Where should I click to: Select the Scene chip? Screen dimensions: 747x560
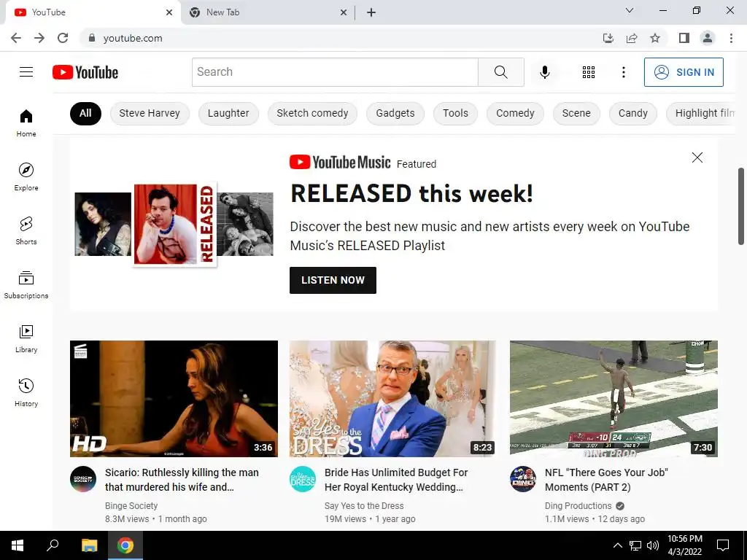pyautogui.click(x=576, y=113)
